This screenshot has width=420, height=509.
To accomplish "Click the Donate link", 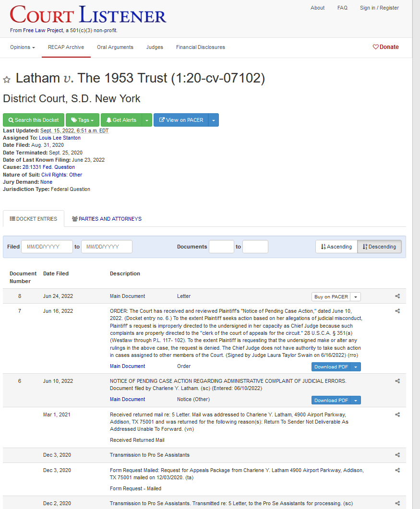I will pyautogui.click(x=385, y=47).
